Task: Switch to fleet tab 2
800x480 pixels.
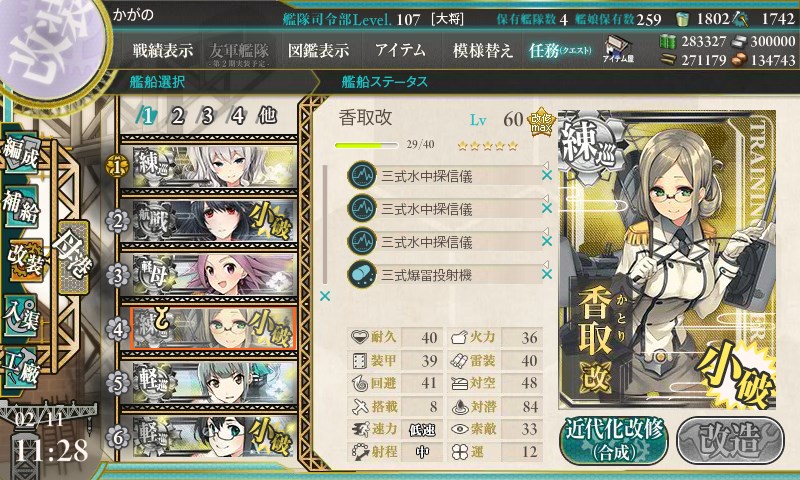Action: (x=178, y=116)
